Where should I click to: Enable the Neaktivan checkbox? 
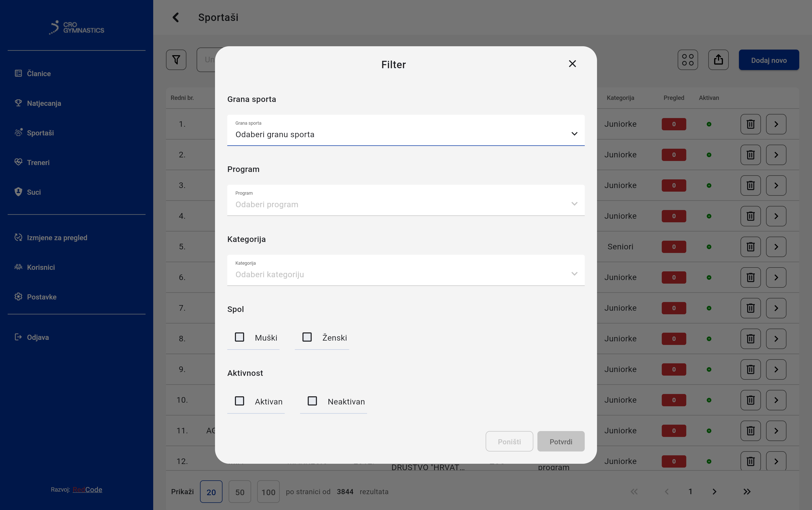tap(312, 401)
